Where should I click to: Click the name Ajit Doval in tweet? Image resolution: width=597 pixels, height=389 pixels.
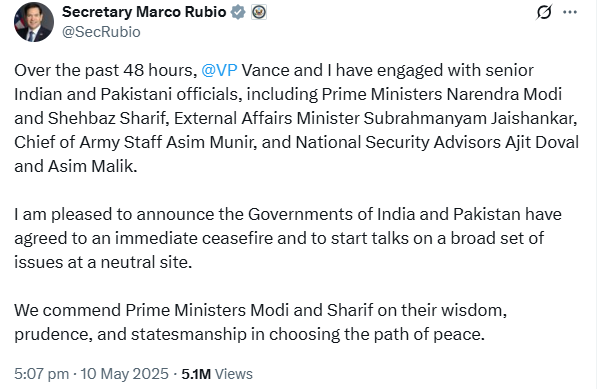542,142
